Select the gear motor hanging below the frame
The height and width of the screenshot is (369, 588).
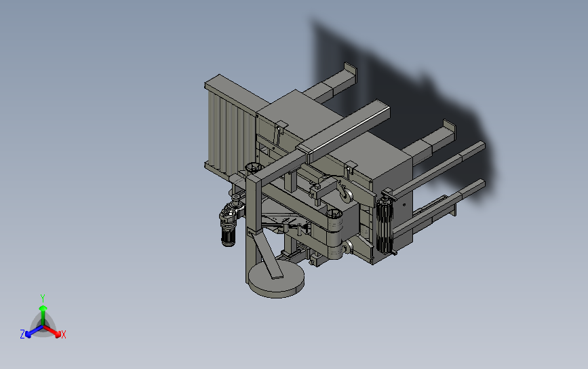(x=230, y=225)
